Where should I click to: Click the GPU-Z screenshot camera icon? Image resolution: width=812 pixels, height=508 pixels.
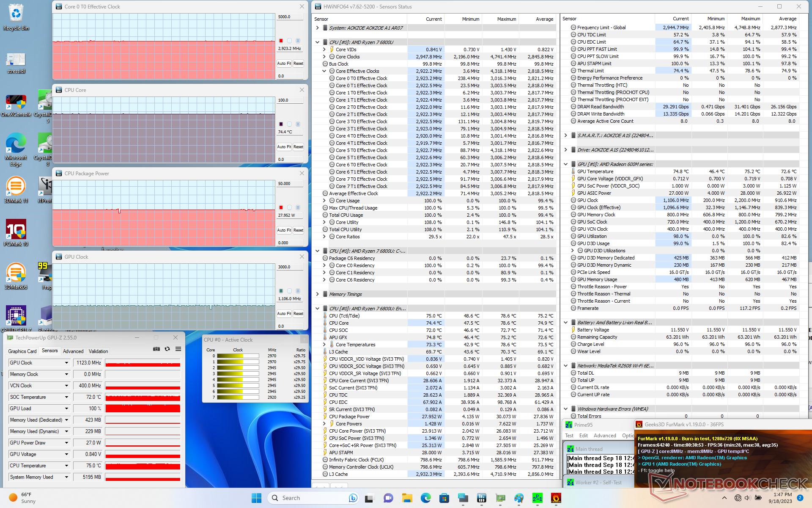tap(156, 349)
